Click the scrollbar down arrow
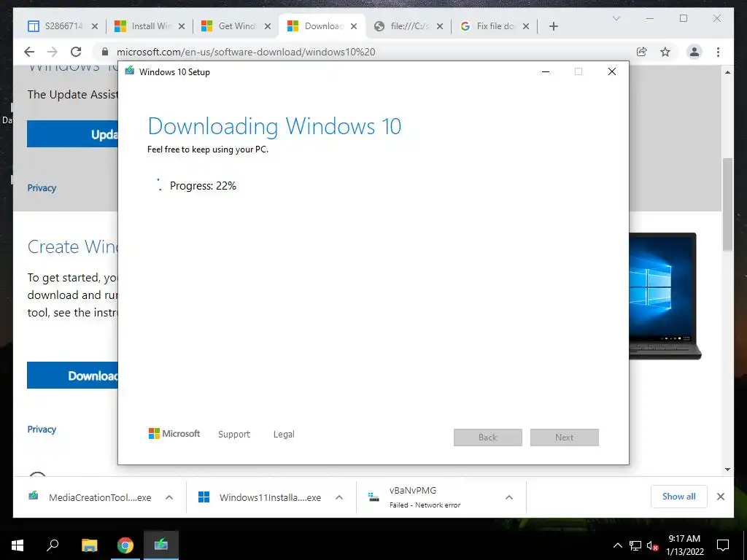747x560 pixels. tap(727, 470)
